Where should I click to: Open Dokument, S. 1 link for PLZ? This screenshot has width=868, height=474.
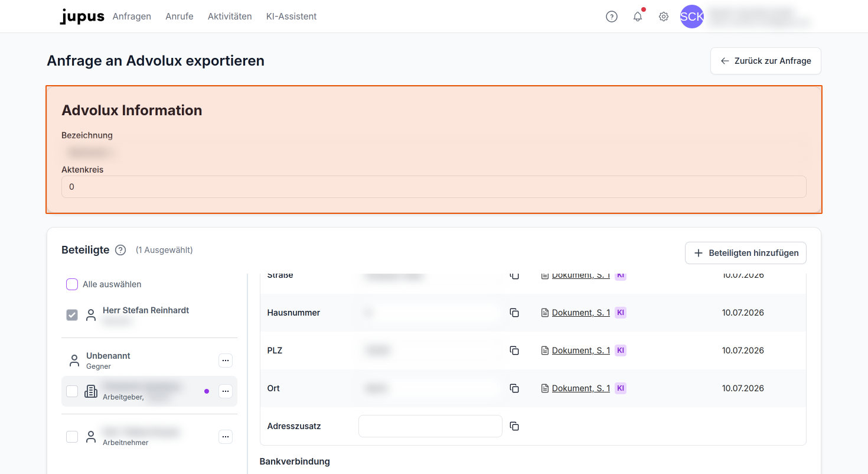click(x=581, y=350)
